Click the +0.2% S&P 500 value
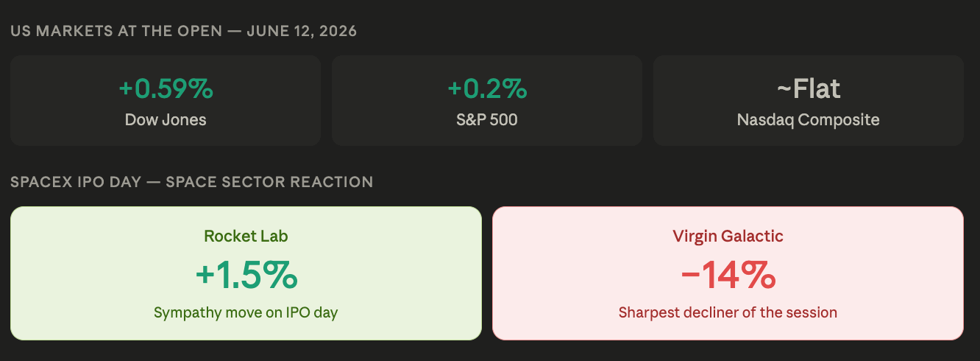The height and width of the screenshot is (361, 980). 487,88
